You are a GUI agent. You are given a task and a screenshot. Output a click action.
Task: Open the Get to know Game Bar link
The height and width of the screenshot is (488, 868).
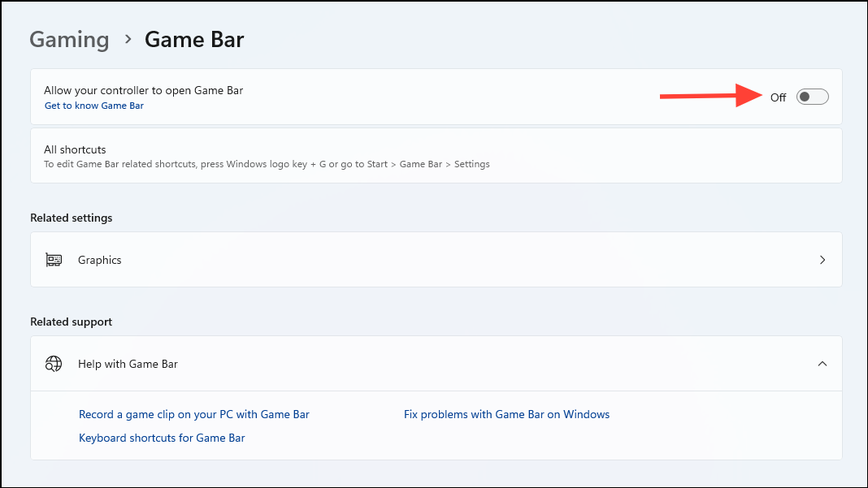point(94,106)
